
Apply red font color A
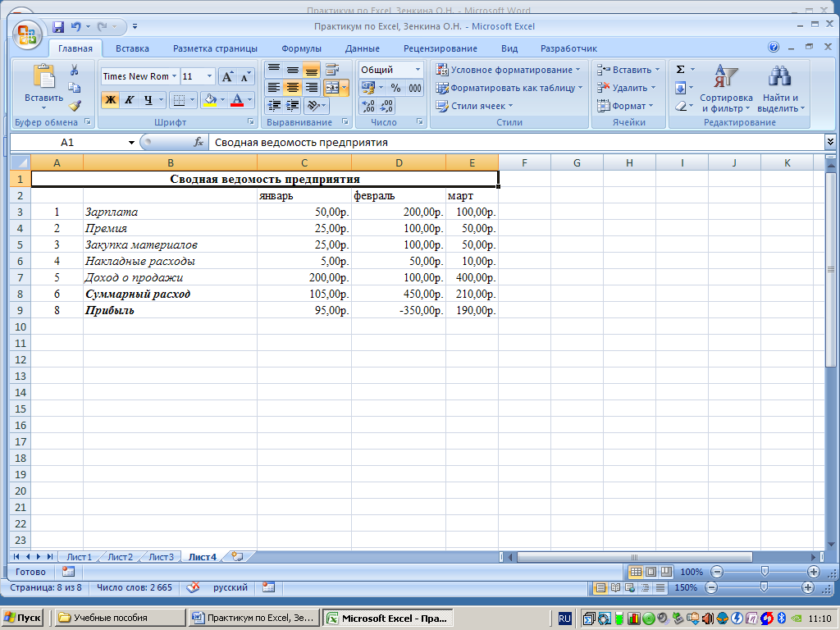[237, 100]
